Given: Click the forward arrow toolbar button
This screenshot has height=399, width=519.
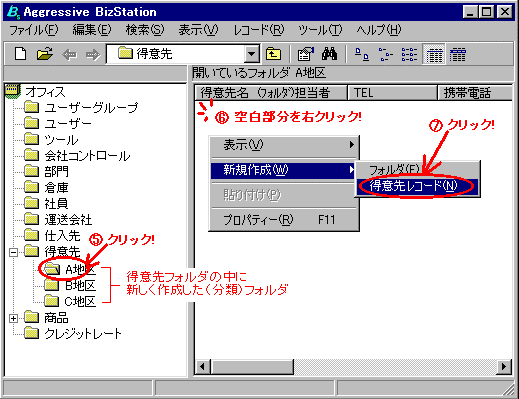Looking at the screenshot, I should [93, 54].
